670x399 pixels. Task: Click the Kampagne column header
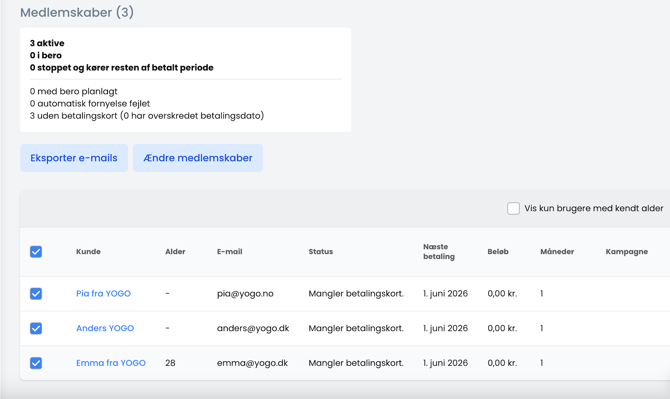pyautogui.click(x=626, y=252)
